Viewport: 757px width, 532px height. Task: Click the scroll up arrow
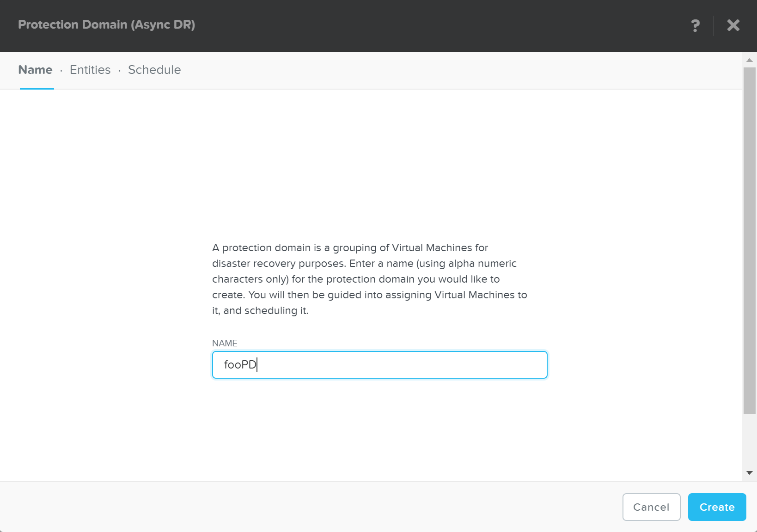[749, 60]
